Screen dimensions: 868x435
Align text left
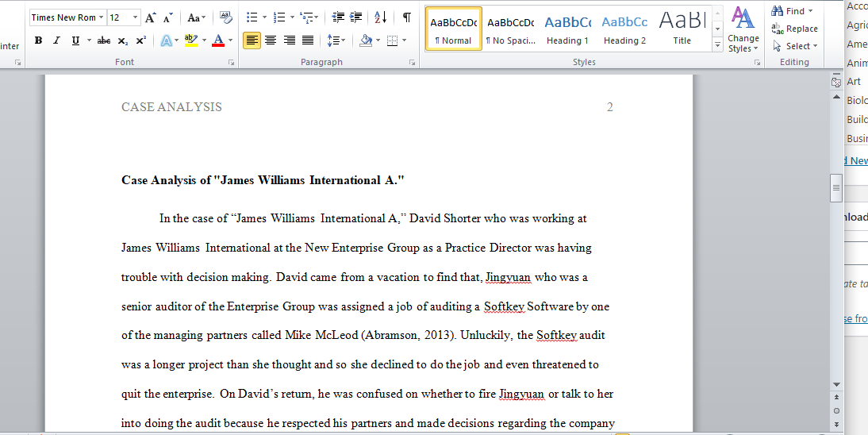(x=252, y=40)
